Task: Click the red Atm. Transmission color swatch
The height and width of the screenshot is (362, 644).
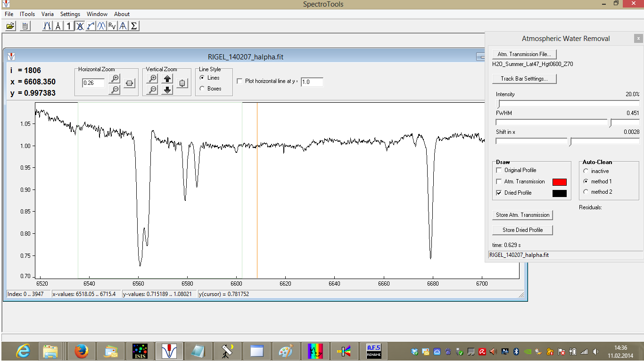Action: [x=559, y=182]
